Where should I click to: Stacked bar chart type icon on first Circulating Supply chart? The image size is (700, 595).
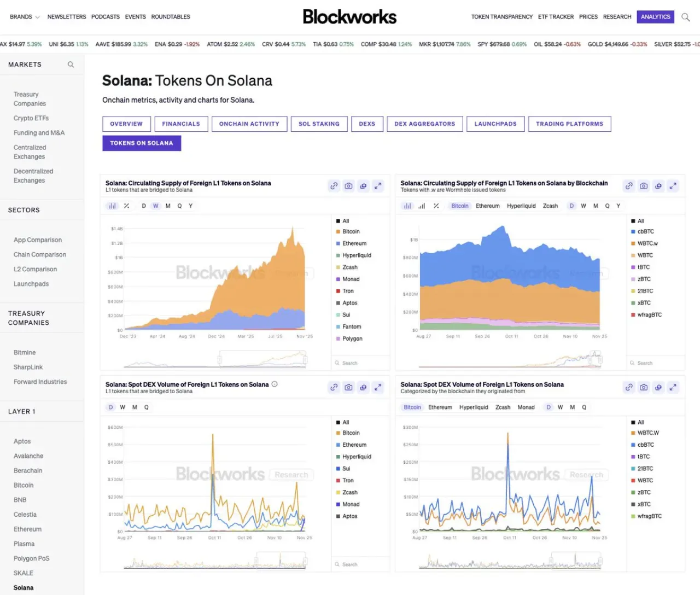coord(112,206)
